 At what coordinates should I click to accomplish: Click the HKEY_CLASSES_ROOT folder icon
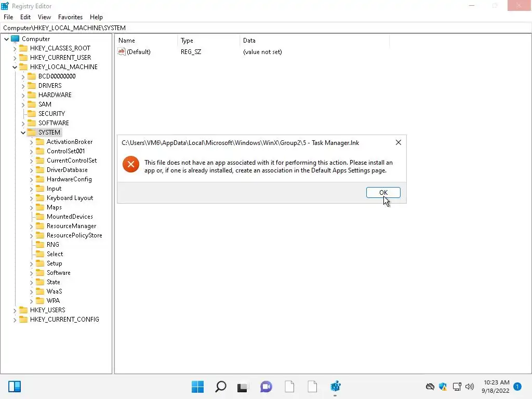pos(23,48)
